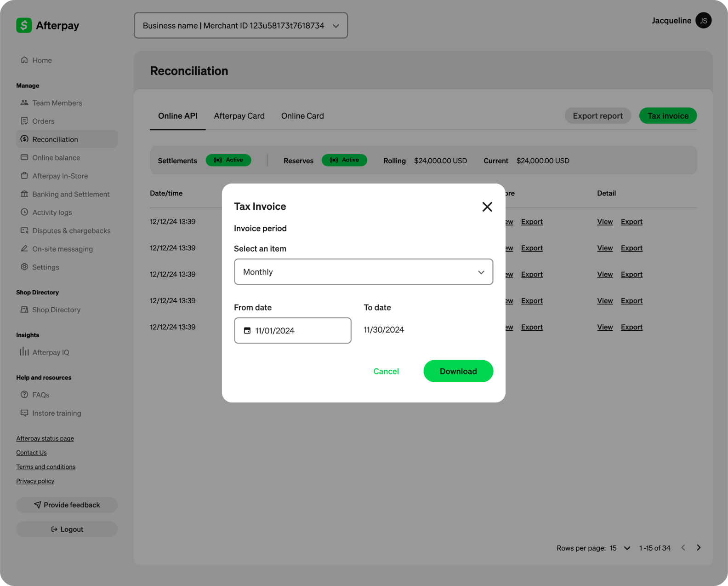Click the Settings gear icon

pyautogui.click(x=24, y=267)
